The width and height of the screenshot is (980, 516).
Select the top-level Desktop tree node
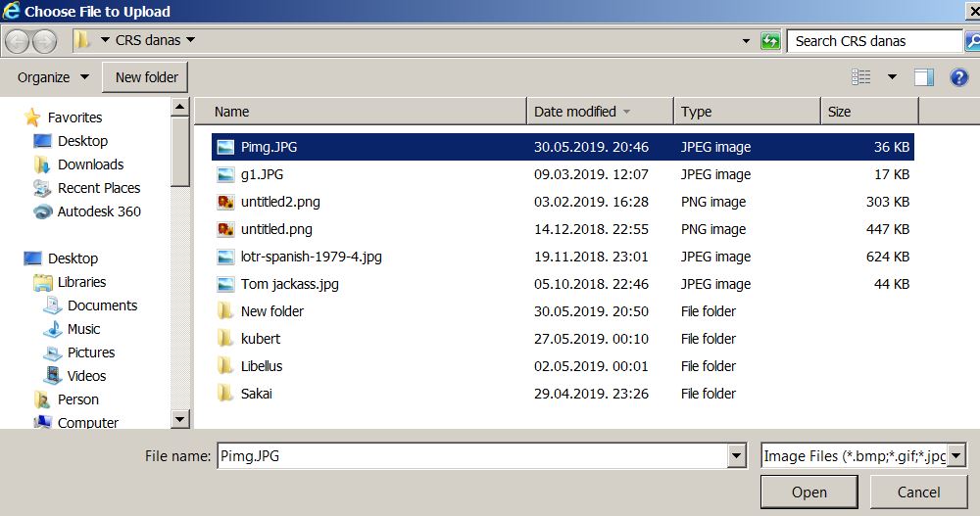pyautogui.click(x=73, y=258)
